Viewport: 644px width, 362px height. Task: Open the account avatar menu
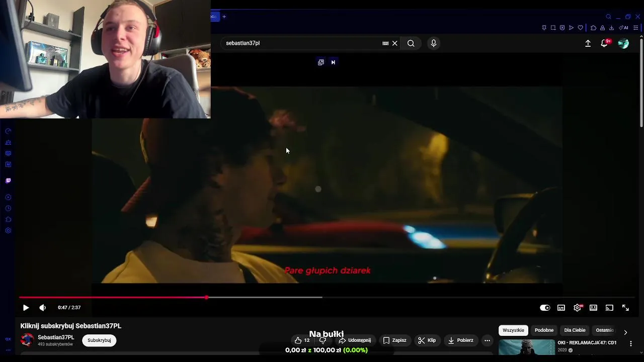[x=623, y=43]
